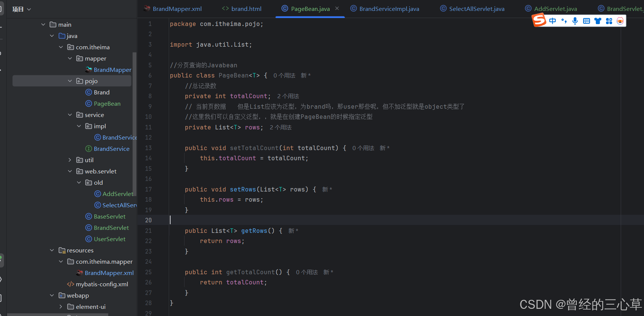644x316 pixels.
Task: Click the file icon of BrandMapper.xml in resources
Action: (80, 273)
